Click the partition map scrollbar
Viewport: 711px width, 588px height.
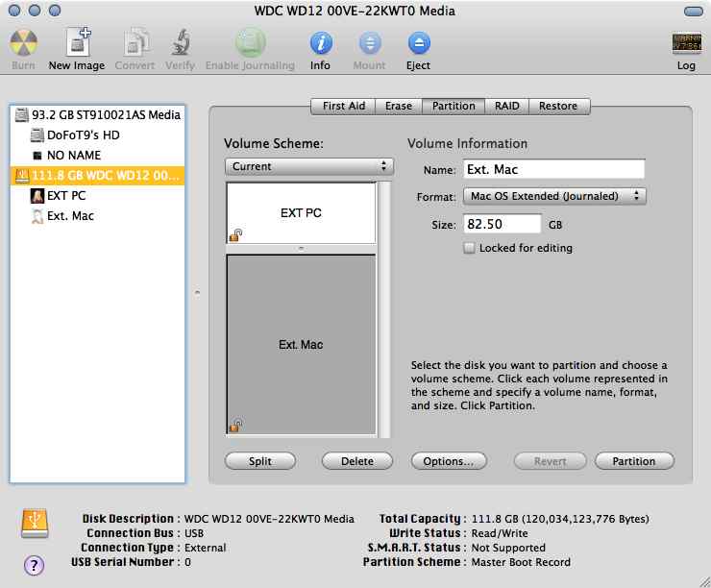pyautogui.click(x=384, y=309)
